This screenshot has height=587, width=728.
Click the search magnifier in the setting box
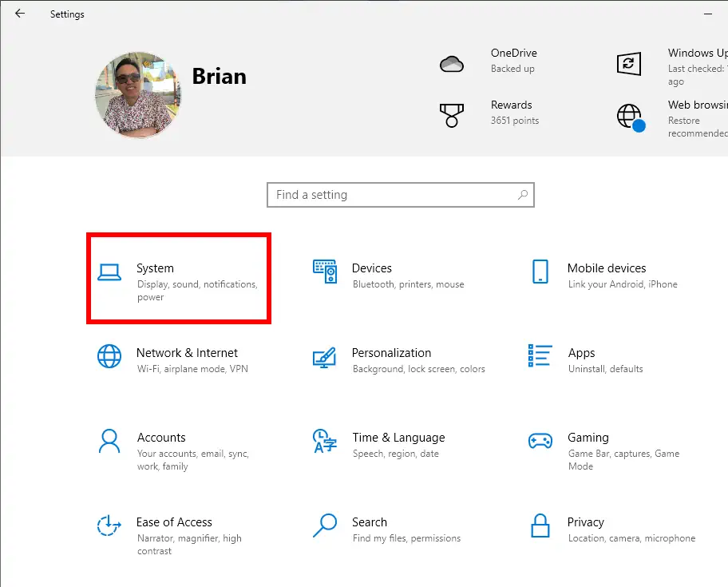coord(523,195)
